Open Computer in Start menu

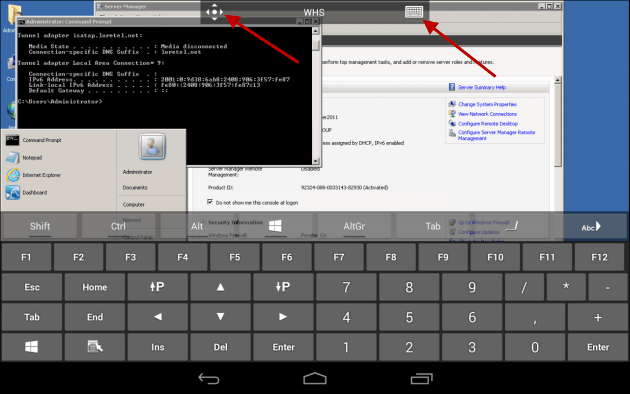point(133,204)
